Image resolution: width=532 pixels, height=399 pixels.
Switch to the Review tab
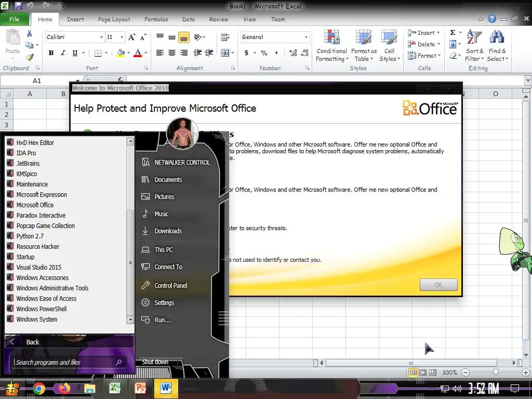(x=219, y=19)
